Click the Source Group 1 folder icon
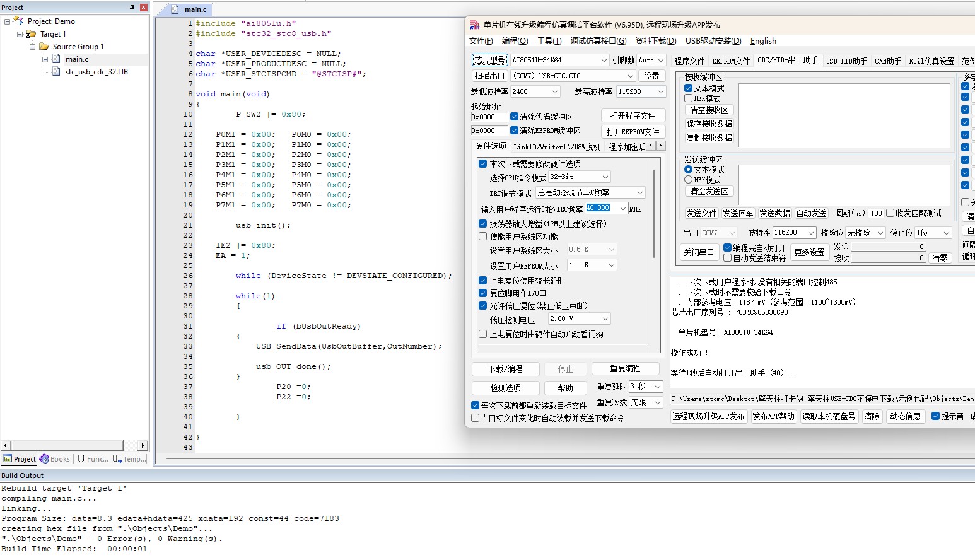975x560 pixels. tap(44, 47)
